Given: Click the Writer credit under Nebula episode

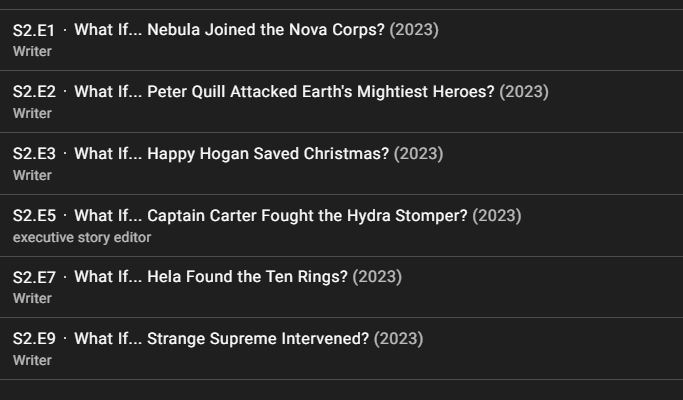Looking at the screenshot, I should (32, 51).
